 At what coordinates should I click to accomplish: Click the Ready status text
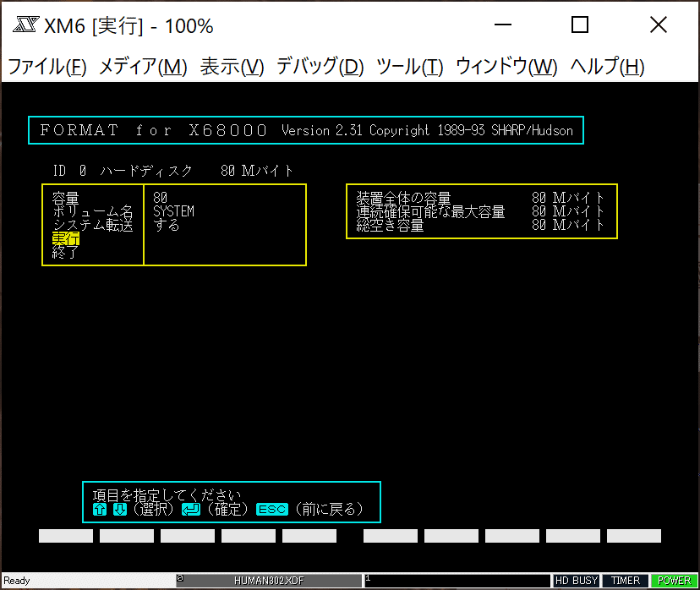[17, 581]
